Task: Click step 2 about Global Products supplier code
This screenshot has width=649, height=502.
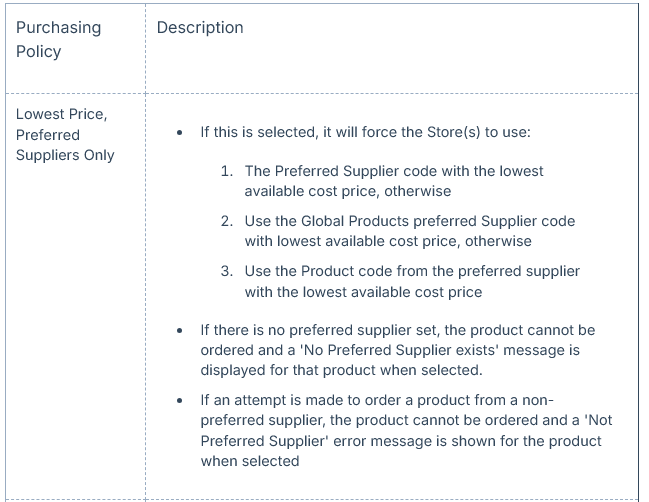Action: pyautogui.click(x=409, y=231)
